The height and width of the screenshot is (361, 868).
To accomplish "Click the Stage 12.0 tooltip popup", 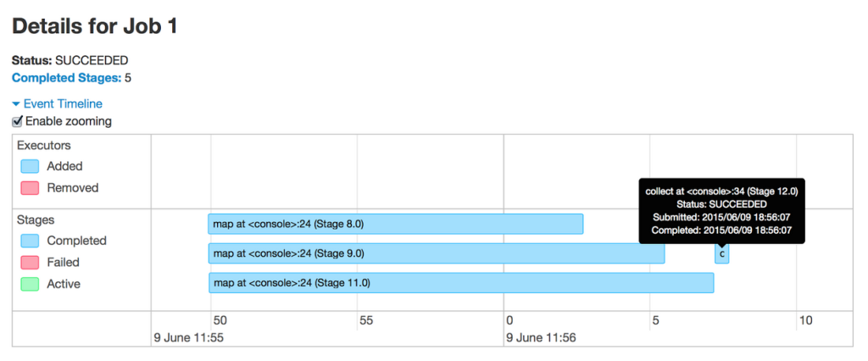I will pyautogui.click(x=721, y=210).
